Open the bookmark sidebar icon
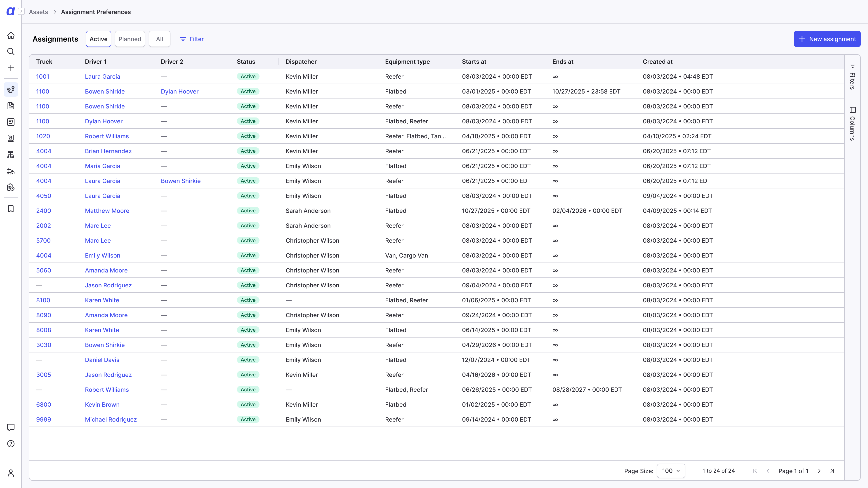Viewport: 868px width, 488px height. click(11, 209)
